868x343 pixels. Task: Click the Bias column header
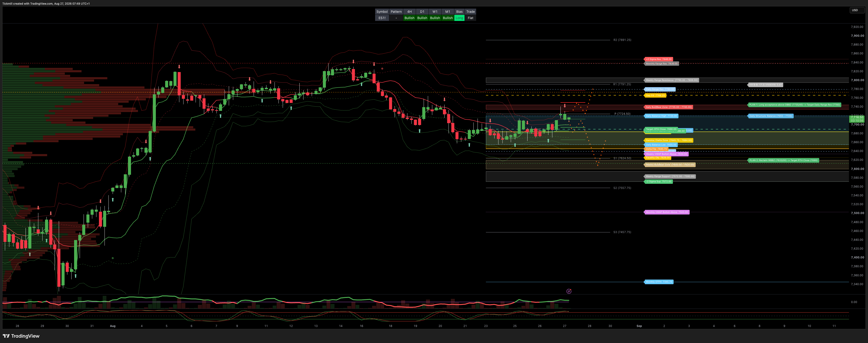pyautogui.click(x=459, y=11)
